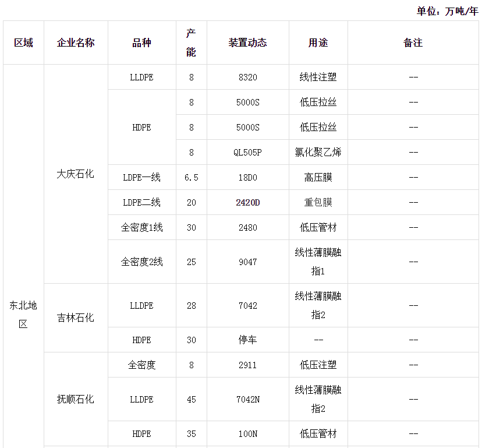Click the LDPE一线 variety cell
Screen dimensions: 482x448
point(141,177)
